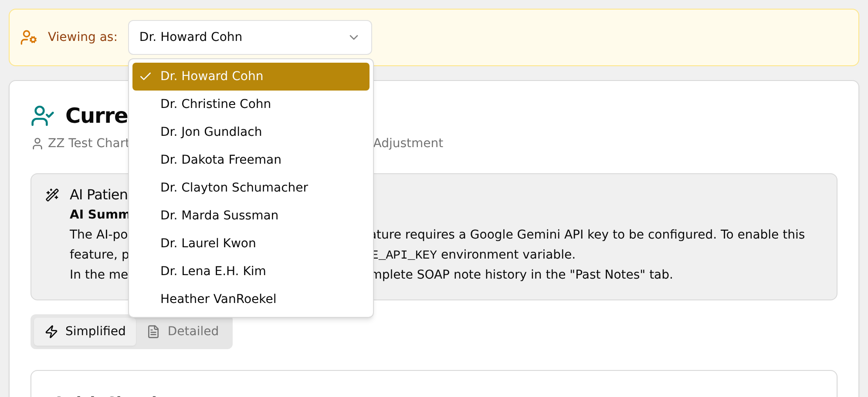The width and height of the screenshot is (868, 397).
Task: Select Dr. Marda Sussman
Action: 251,215
